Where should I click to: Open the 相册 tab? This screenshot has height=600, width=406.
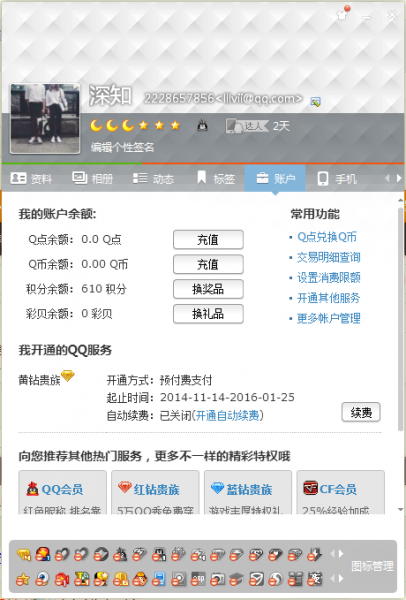(93, 178)
